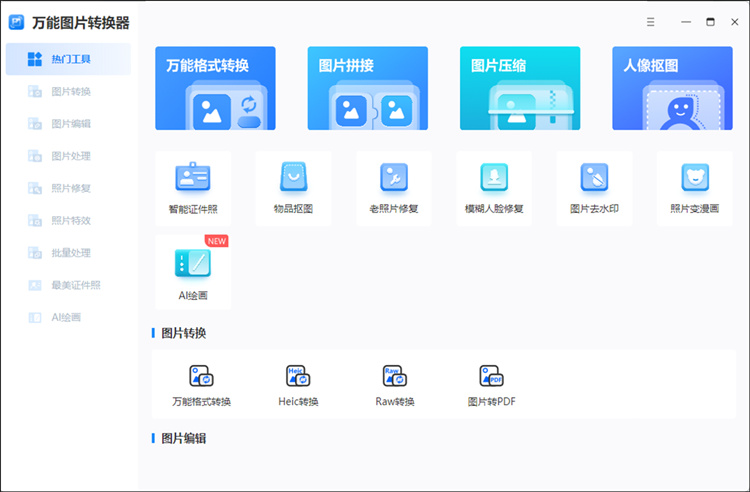
Task: Select 热门工具 in the sidebar
Action: pyautogui.click(x=68, y=59)
